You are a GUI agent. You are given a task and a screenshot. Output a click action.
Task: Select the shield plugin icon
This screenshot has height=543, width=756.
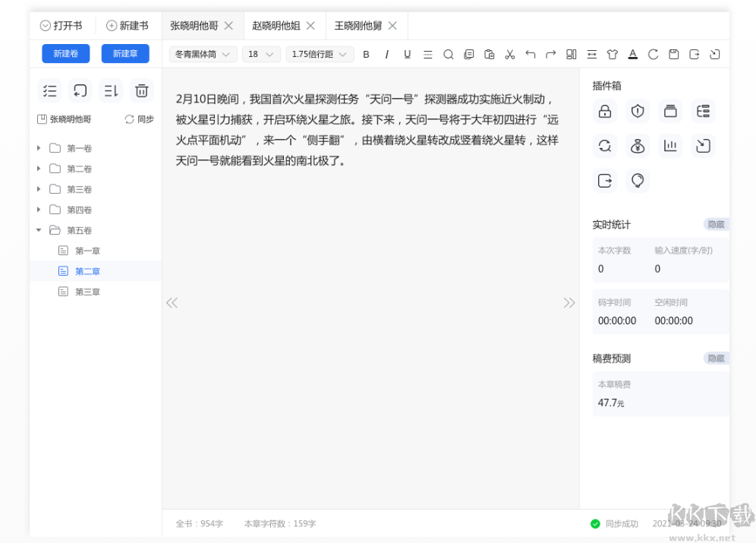point(638,111)
